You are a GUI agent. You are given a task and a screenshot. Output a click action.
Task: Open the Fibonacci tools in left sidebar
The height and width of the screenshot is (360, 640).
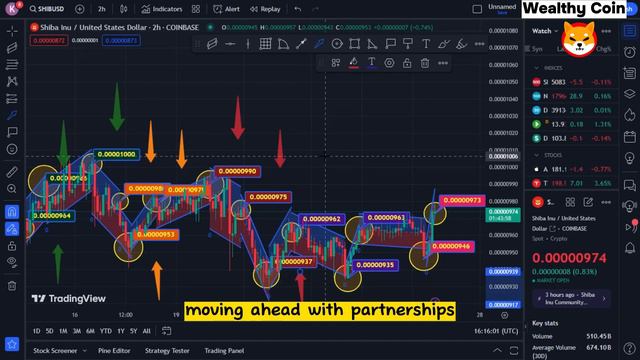pos(12,64)
